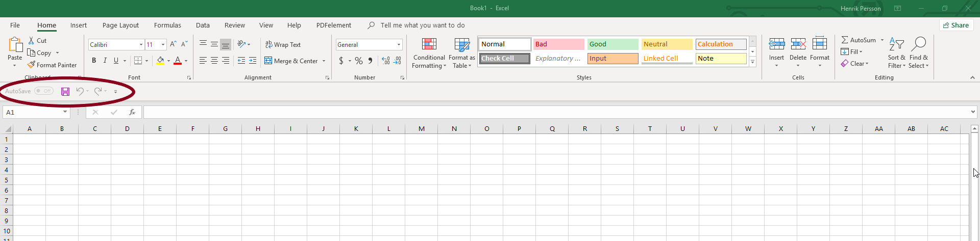Screen dimensions: 980x241
Task: Open text orientation options
Action: 244,44
